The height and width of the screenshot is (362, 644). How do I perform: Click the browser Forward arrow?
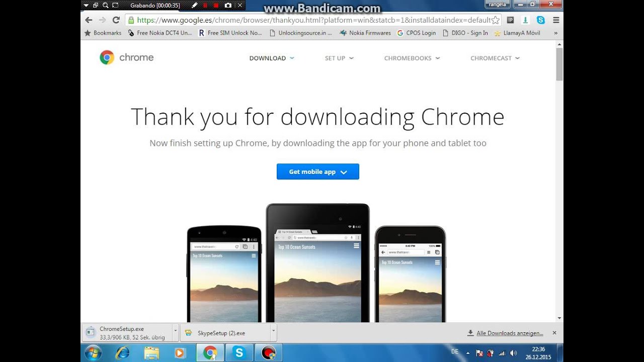click(102, 20)
